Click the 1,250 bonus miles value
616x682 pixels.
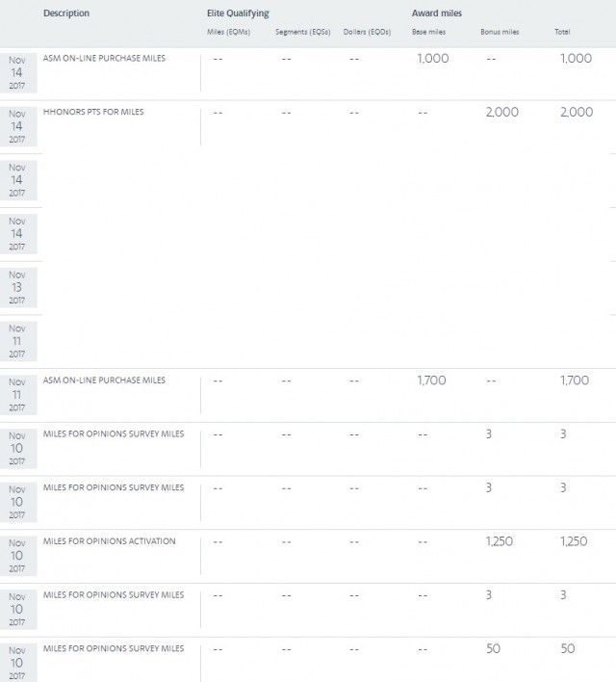(x=501, y=541)
